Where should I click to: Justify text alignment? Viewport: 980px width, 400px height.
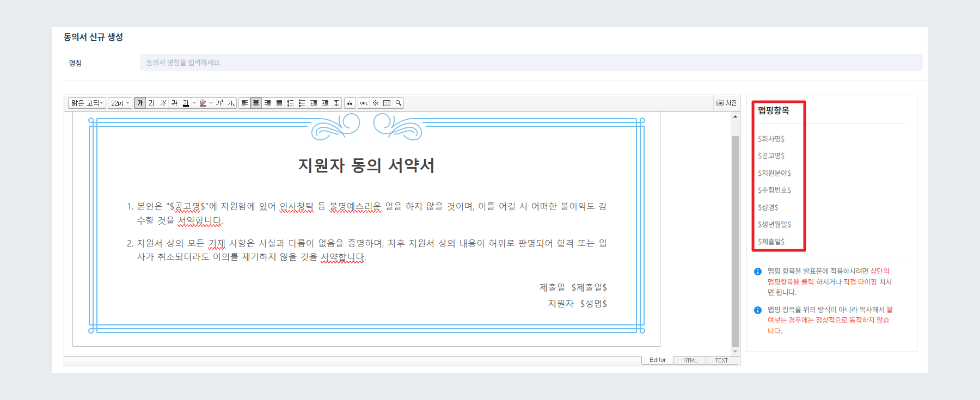pos(279,103)
